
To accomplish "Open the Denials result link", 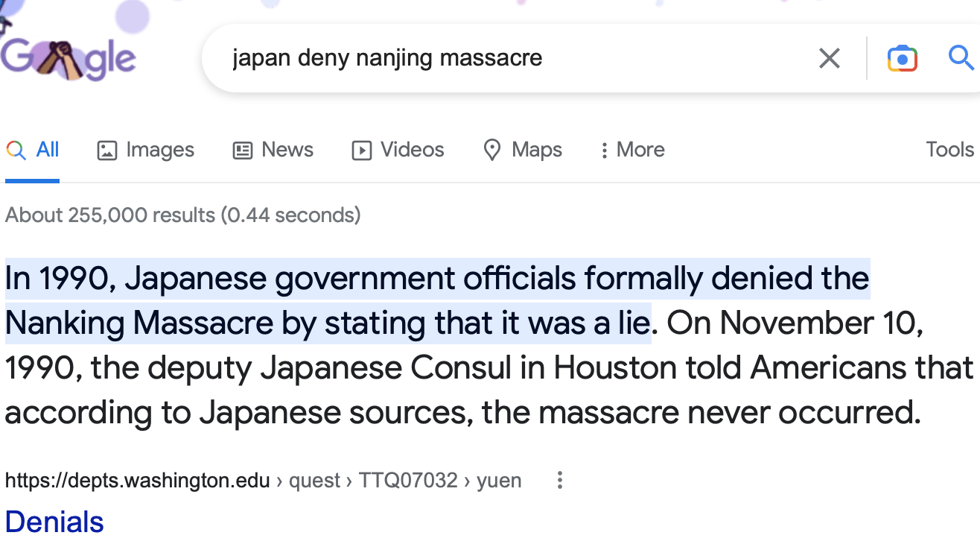I will coord(54,522).
